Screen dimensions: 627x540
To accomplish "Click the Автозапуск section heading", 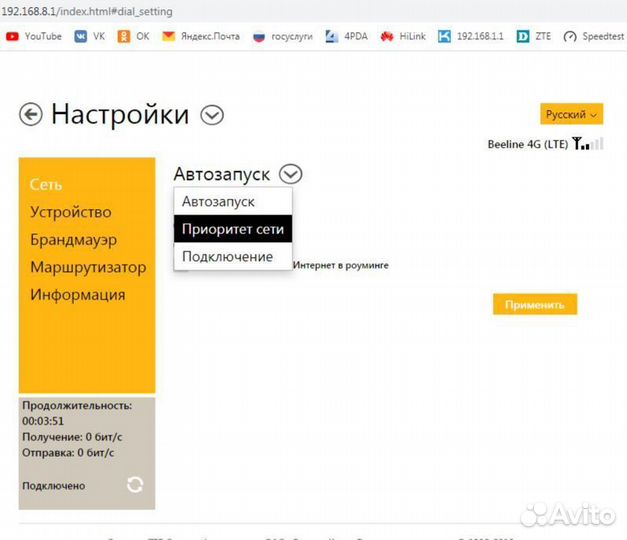I will point(222,174).
